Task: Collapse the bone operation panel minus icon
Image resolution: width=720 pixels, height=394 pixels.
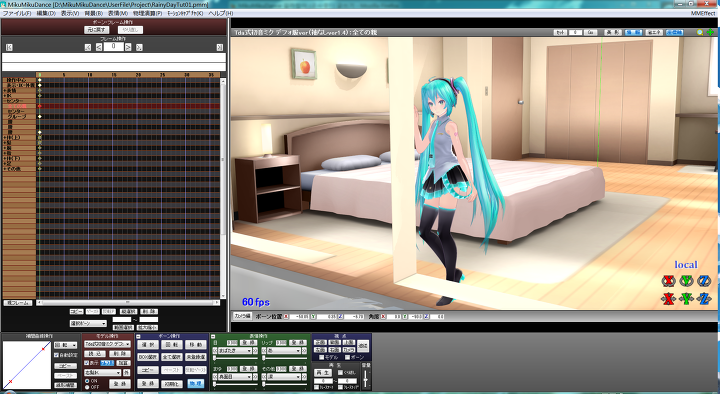Action: point(139,337)
